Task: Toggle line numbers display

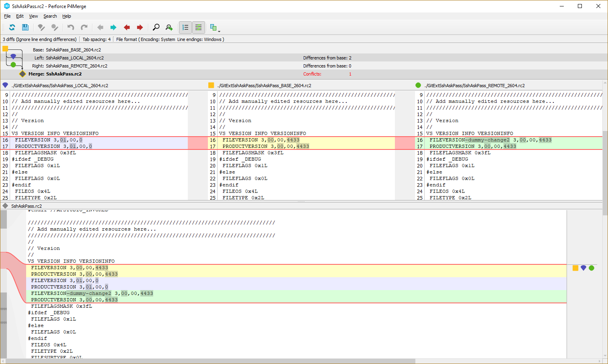Action: (185, 27)
